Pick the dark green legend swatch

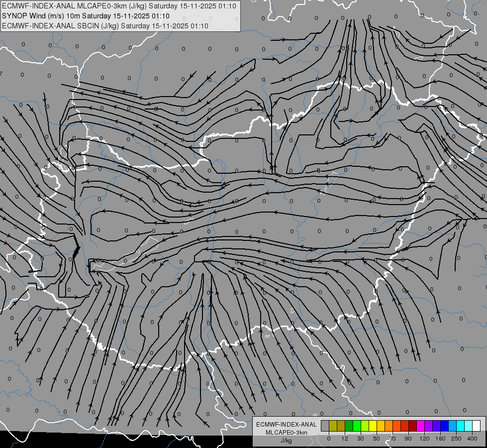coord(349,426)
